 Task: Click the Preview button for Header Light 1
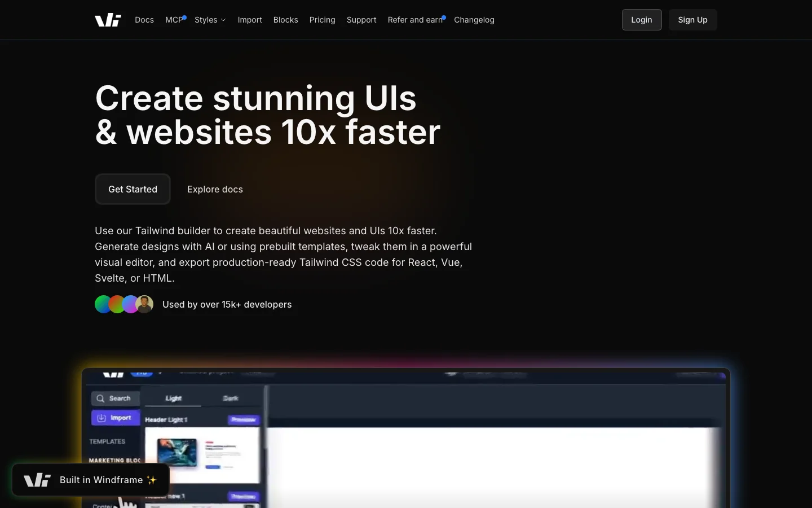coord(244,419)
